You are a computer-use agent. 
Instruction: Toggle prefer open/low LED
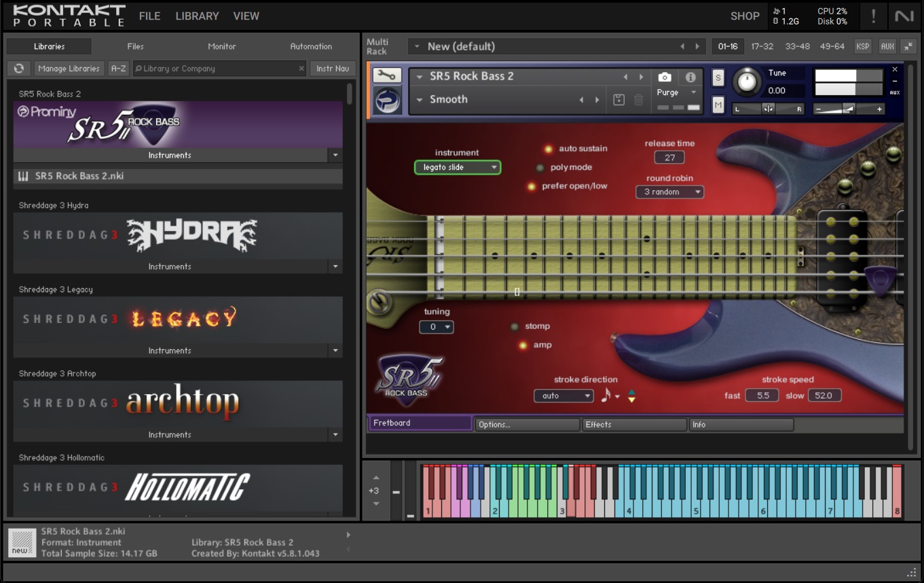[x=532, y=186]
